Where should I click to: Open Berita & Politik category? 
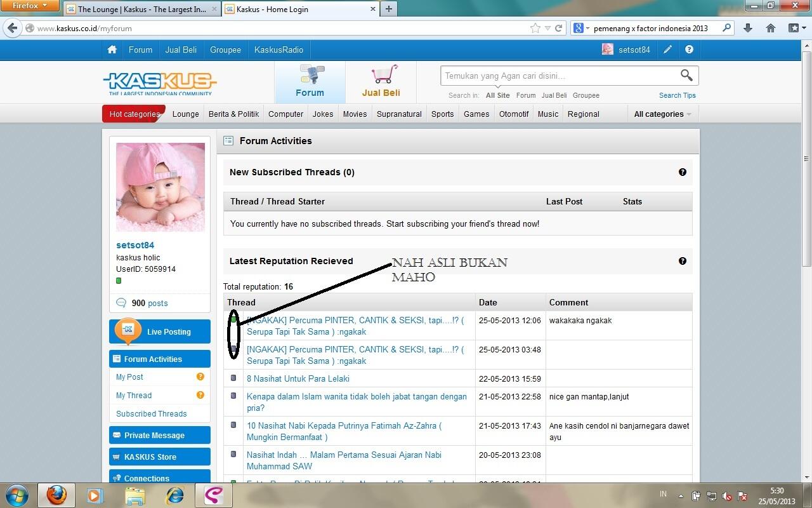pos(233,114)
